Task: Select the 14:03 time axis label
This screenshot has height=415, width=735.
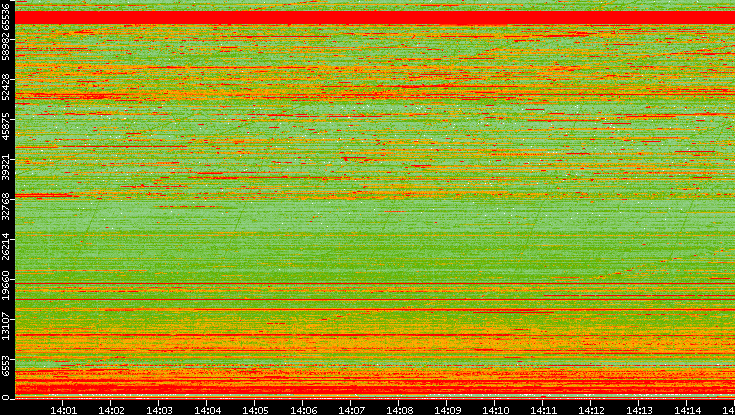Action: click(159, 410)
